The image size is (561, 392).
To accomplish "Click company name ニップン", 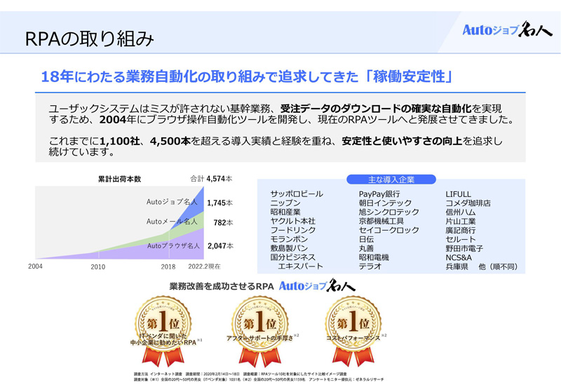I will click(x=285, y=203).
